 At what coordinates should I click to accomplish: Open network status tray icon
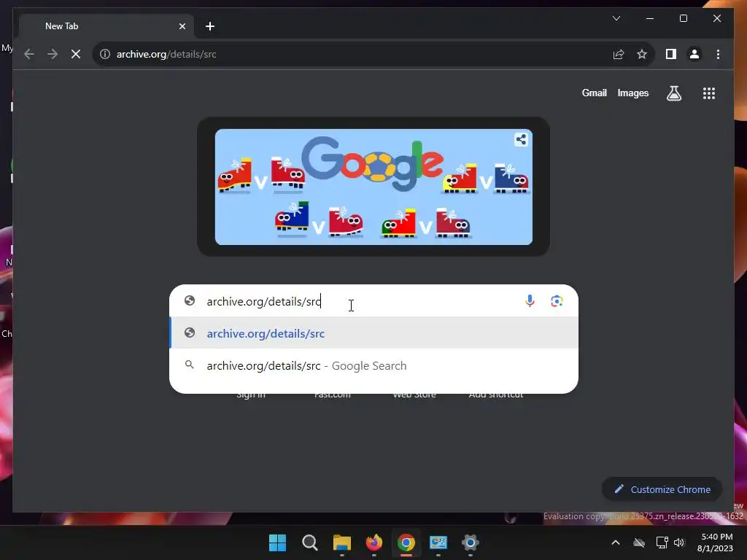[662, 542]
